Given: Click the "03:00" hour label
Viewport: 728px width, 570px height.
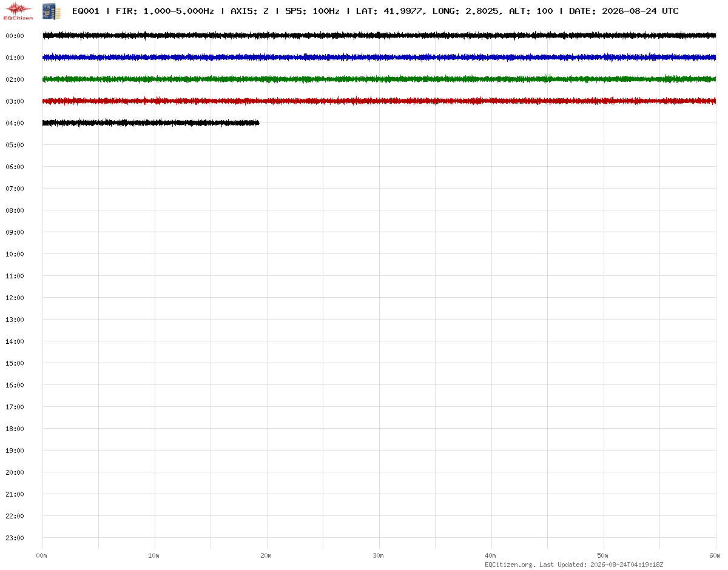Looking at the screenshot, I should [15, 101].
